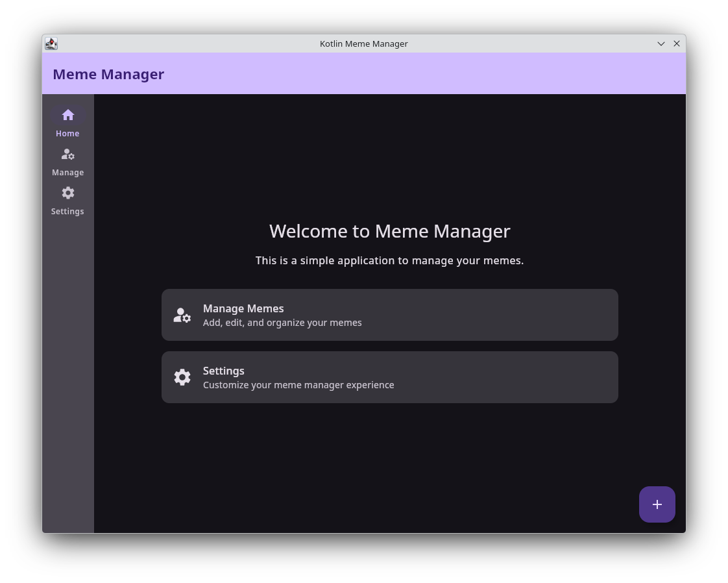The height and width of the screenshot is (583, 728).
Task: Click the person-with-gear icon on Manage Memes card
Action: coord(182,315)
